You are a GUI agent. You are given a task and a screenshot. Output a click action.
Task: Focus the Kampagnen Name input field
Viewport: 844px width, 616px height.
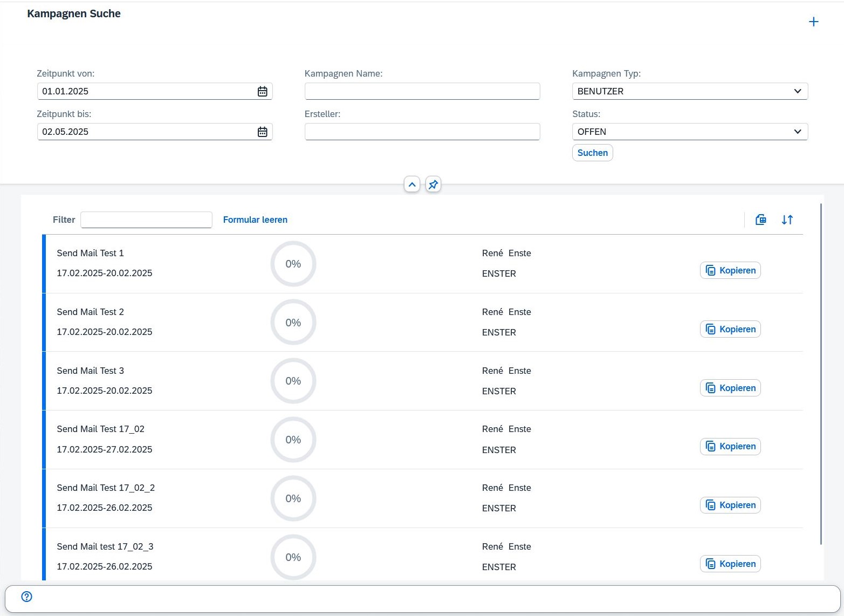point(422,91)
